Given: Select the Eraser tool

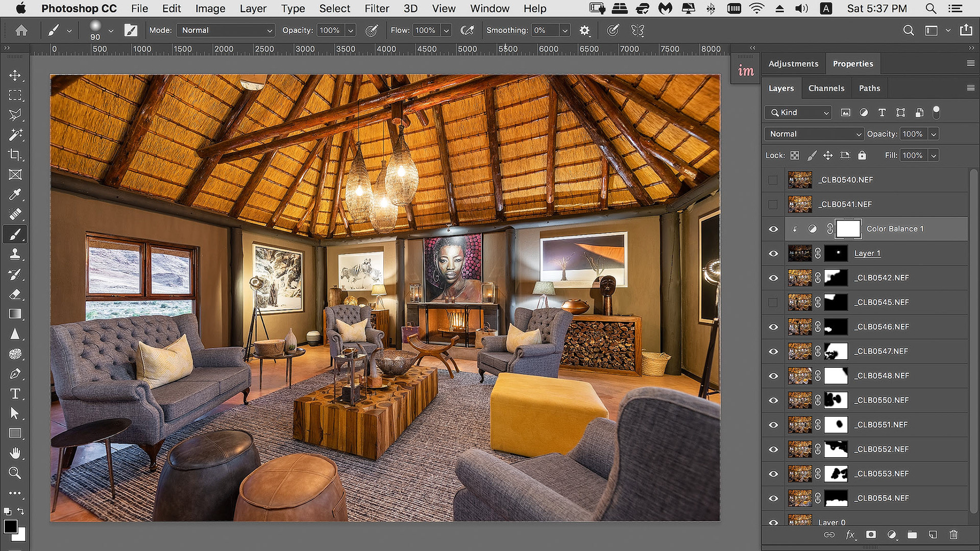Looking at the screenshot, I should click(15, 294).
